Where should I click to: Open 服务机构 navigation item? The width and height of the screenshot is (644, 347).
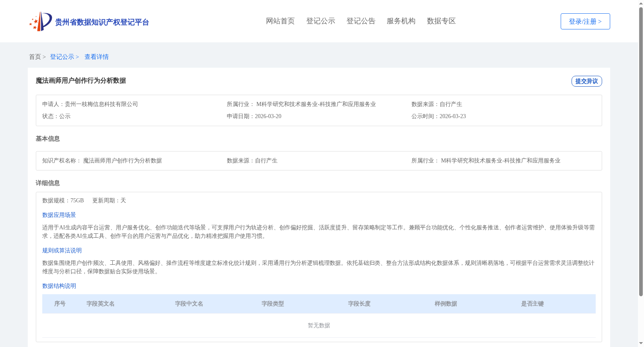401,21
